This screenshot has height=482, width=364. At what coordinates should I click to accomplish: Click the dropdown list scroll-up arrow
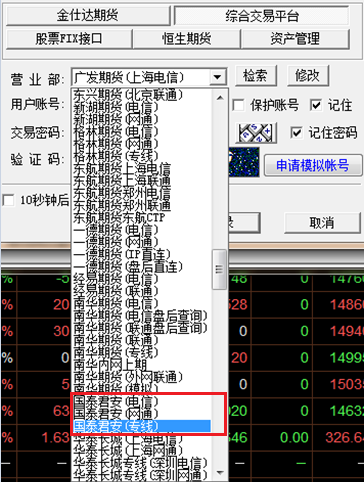pos(220,98)
